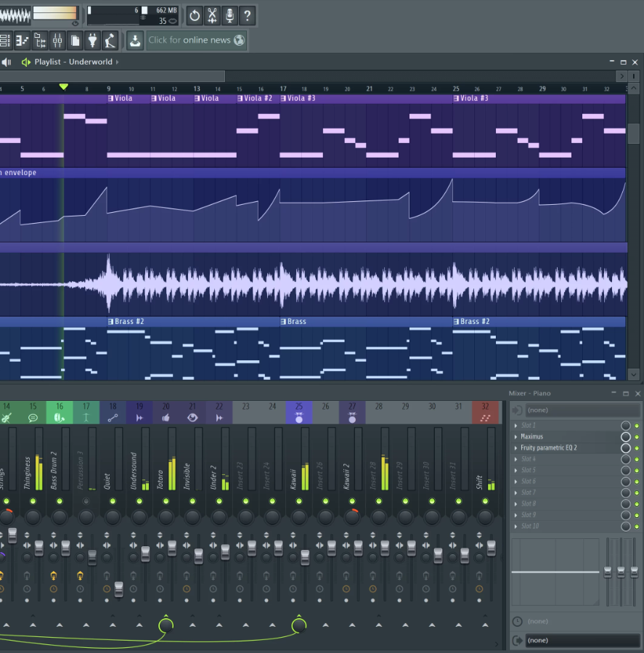Expand the Maximus slot menu arrow
The width and height of the screenshot is (644, 653).
(515, 437)
